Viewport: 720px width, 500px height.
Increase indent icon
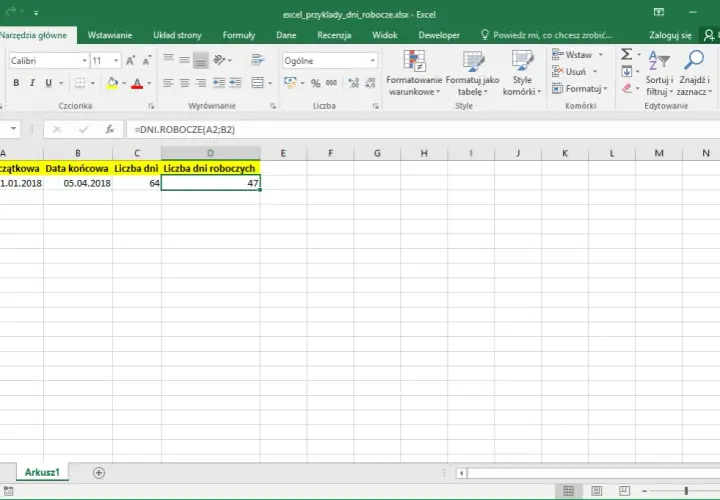[x=236, y=83]
